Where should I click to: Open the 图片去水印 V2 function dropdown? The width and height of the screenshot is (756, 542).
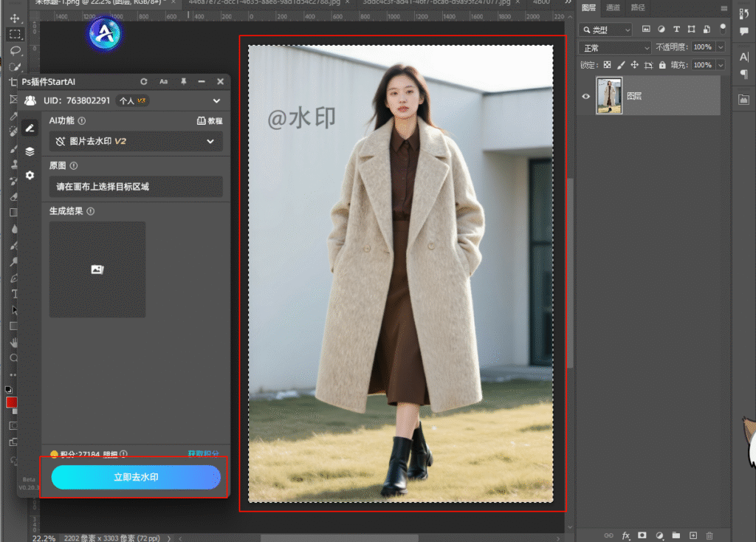coord(136,141)
